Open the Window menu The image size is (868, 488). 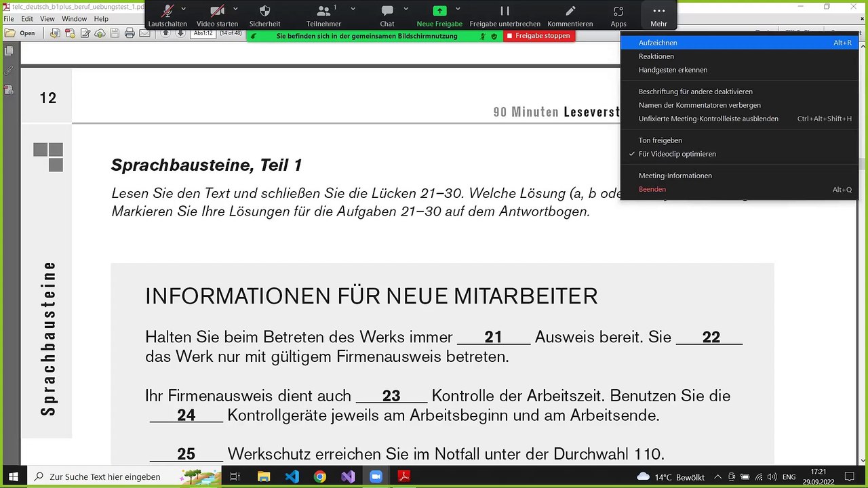tap(75, 19)
